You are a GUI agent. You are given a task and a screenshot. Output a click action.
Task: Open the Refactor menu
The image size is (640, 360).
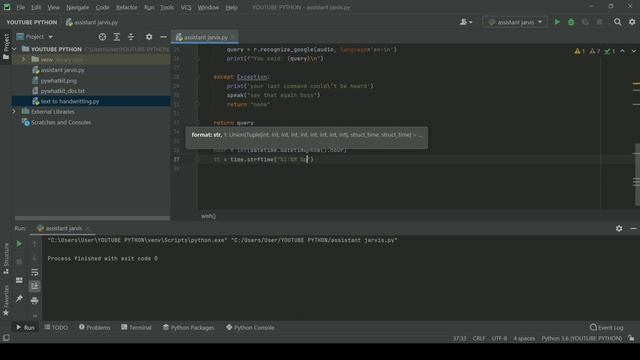(127, 7)
